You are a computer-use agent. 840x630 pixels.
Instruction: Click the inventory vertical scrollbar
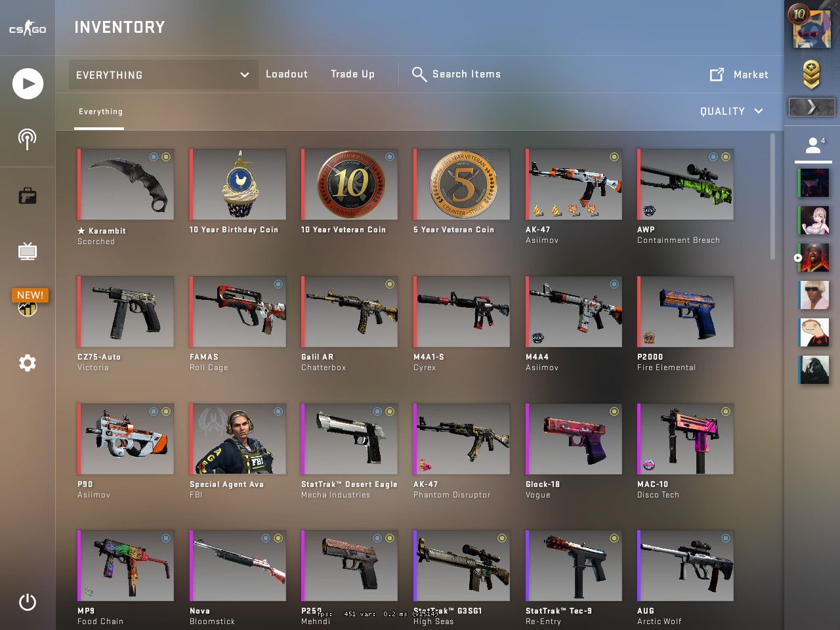773,196
